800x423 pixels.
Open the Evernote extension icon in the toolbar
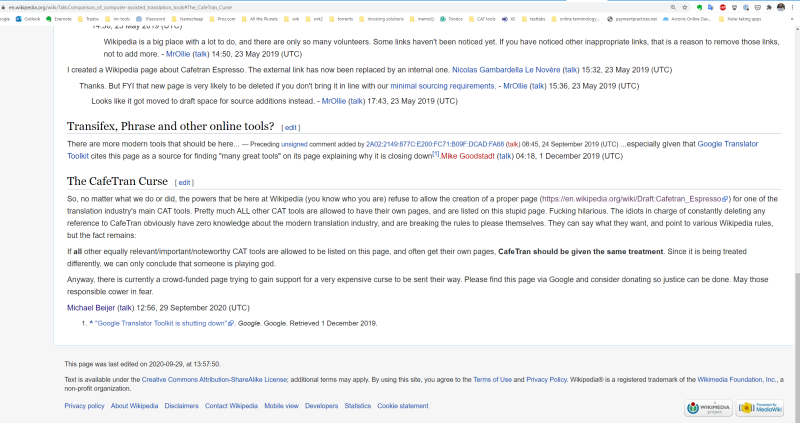(x=699, y=7)
